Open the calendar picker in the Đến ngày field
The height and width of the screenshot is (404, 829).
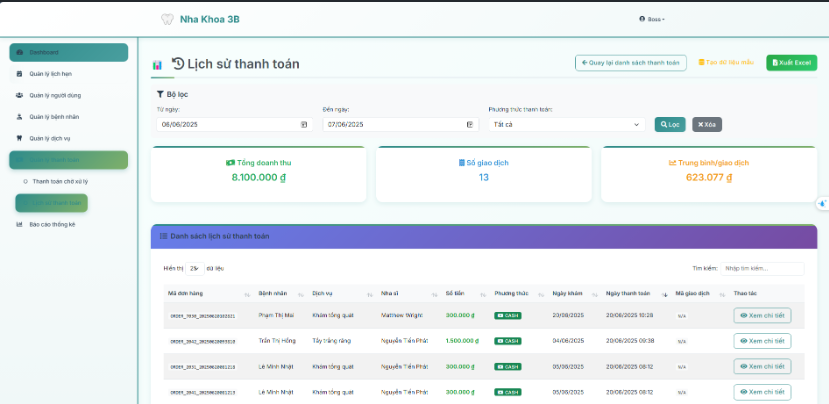click(x=470, y=125)
